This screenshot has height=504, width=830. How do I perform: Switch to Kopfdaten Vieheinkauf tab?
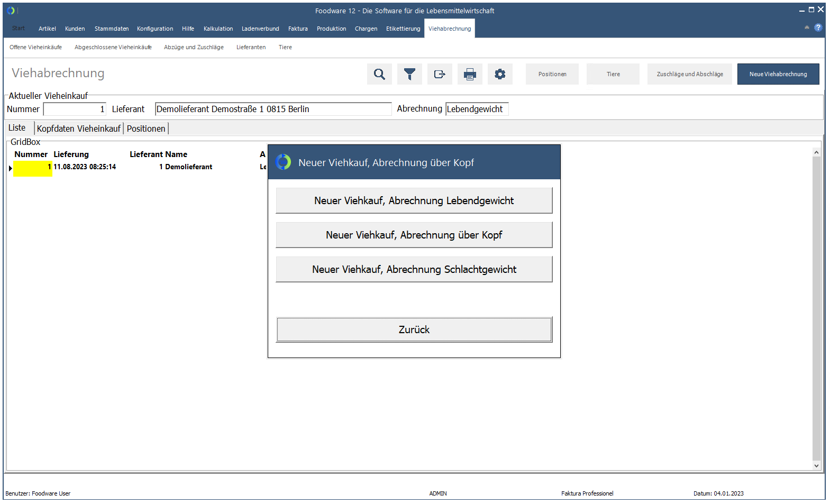pyautogui.click(x=78, y=129)
